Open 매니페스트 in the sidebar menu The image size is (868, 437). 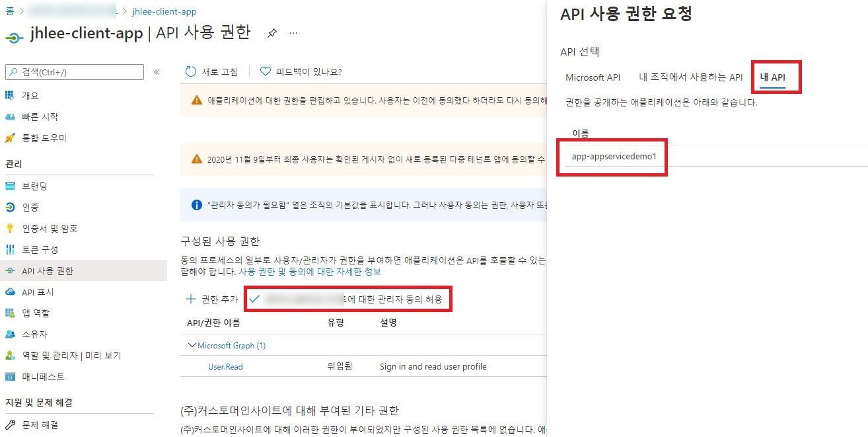(44, 376)
